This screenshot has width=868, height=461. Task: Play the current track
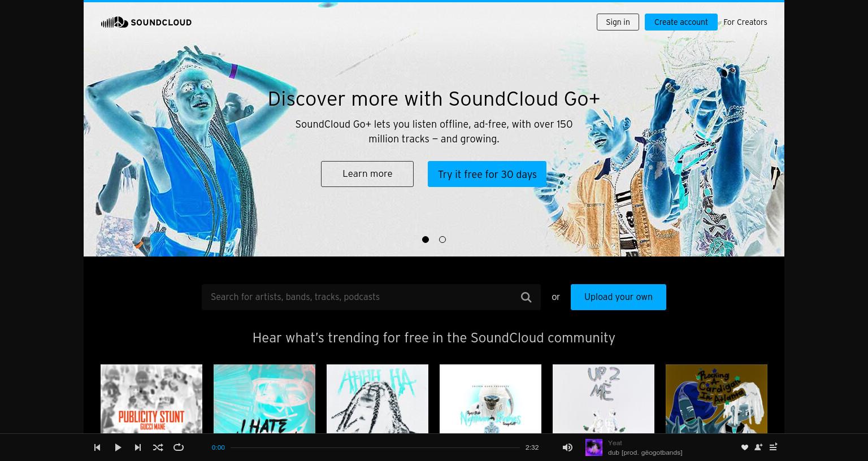pyautogui.click(x=118, y=447)
